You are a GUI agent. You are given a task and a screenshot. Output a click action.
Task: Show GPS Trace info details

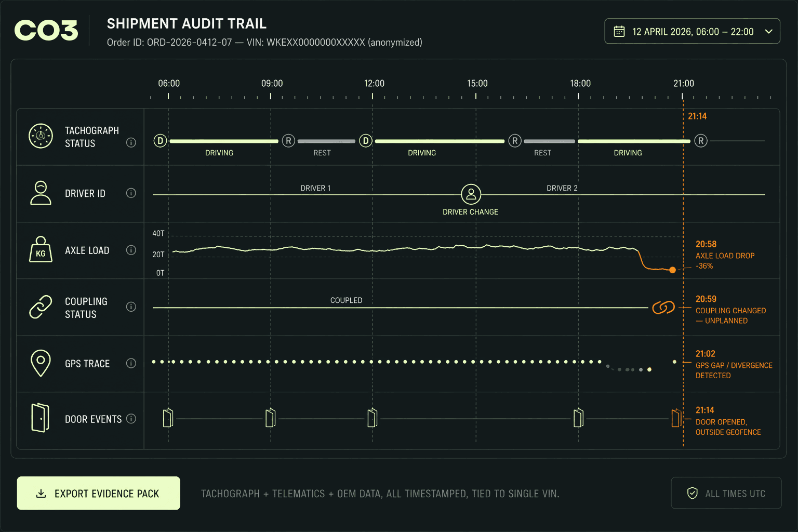[x=131, y=363]
